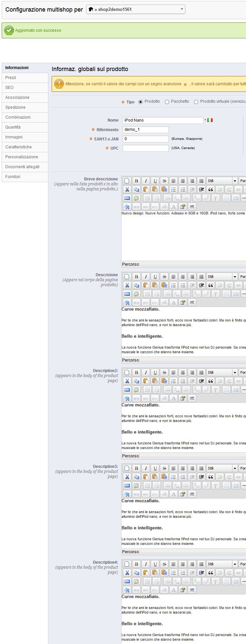Select the Prodotto type radio button

point(140,102)
